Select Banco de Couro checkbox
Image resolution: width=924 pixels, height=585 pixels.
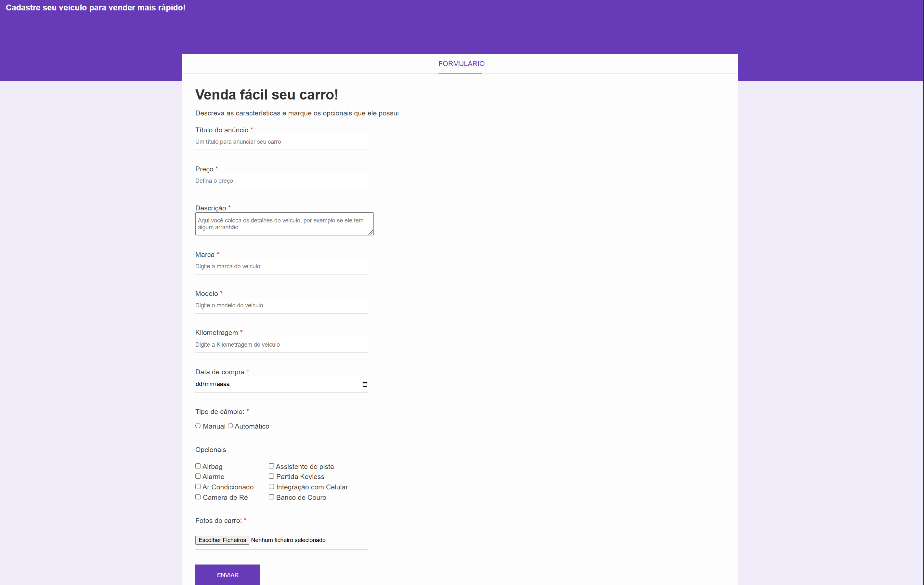pos(271,497)
